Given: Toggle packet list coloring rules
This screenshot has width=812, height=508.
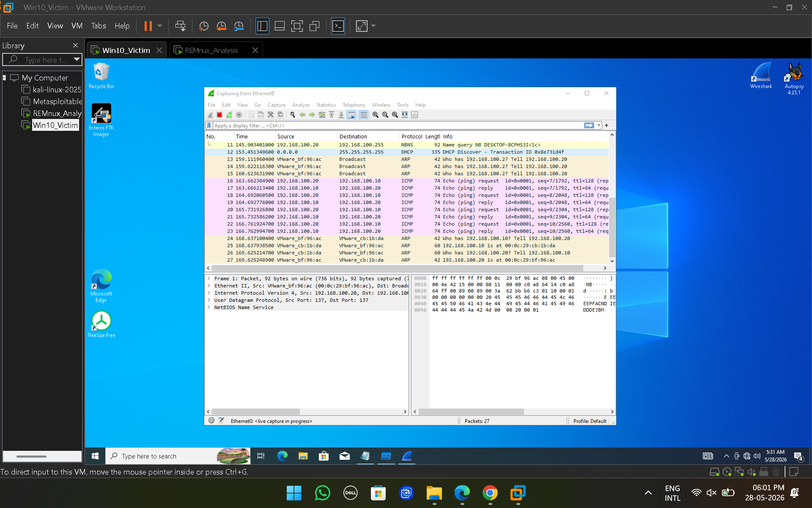Looking at the screenshot, I should (x=363, y=115).
